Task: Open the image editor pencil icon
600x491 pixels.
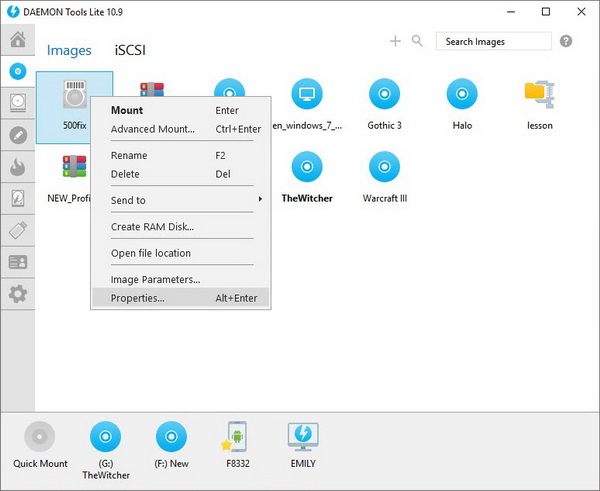Action: (18, 135)
